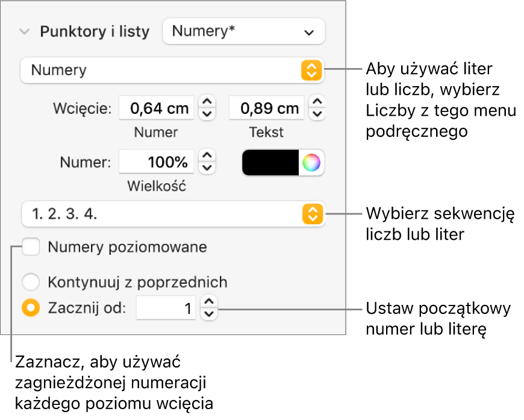Click the Numer indent field 0,64 cm
524x420 pixels.
pyautogui.click(x=157, y=108)
